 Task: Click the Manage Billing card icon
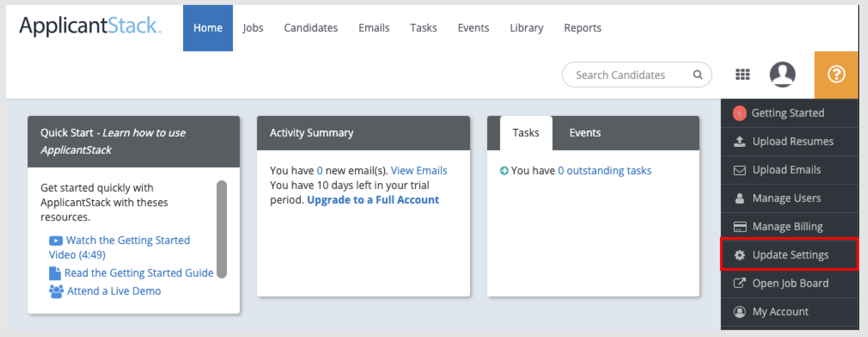coord(739,227)
